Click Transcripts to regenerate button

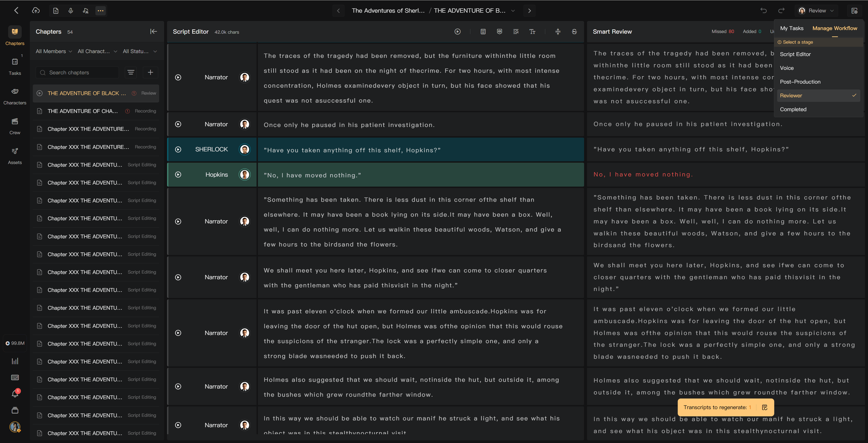[725, 407]
